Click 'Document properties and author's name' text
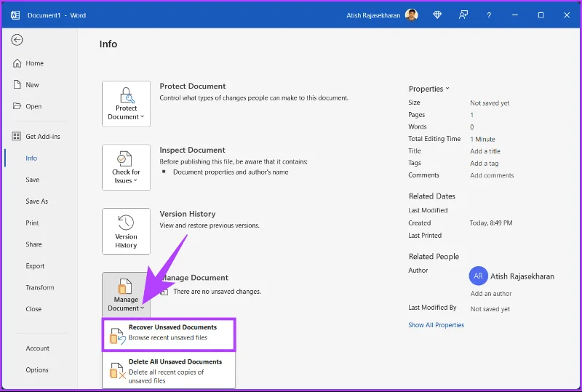Viewport: 582px width, 392px height. tap(231, 172)
